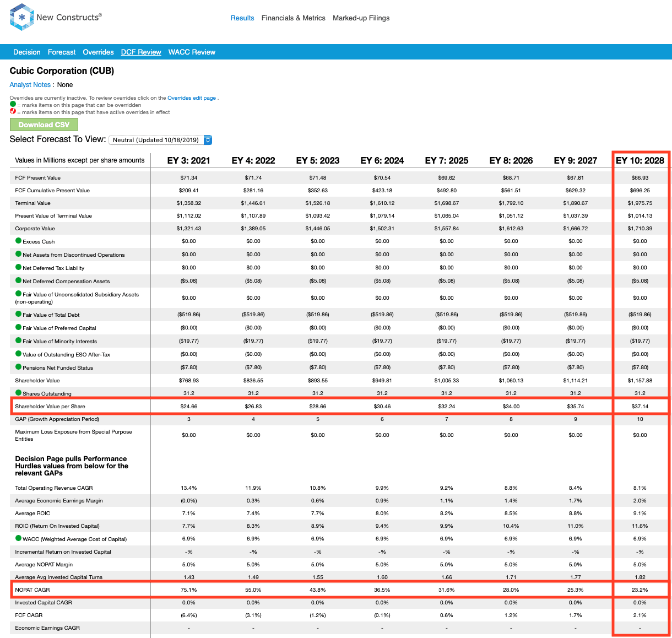Click the 1.82 Invested Capital Turns cell
This screenshot has width=672, height=638.
pyautogui.click(x=640, y=577)
